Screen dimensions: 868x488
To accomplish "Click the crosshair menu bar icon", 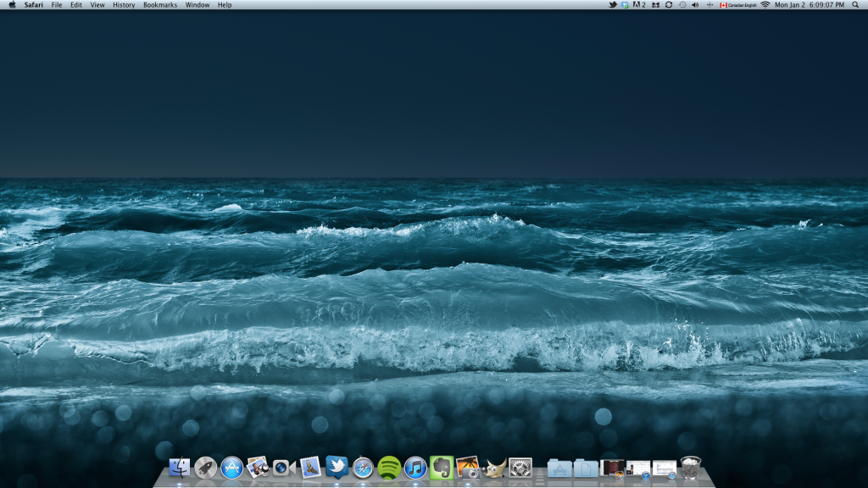I will point(709,5).
